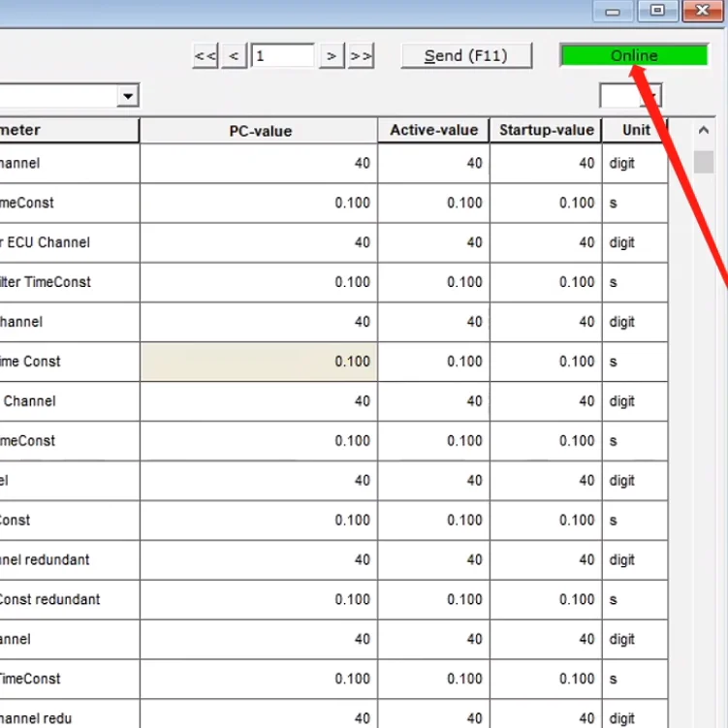This screenshot has height=728, width=728.
Task: Click the Startup-value column header
Action: 546,130
